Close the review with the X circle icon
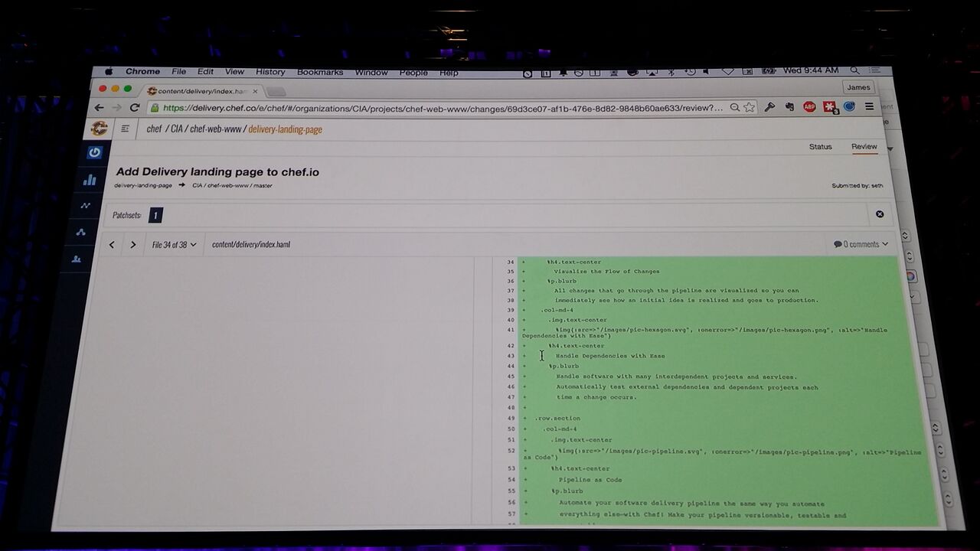The image size is (980, 551). point(880,214)
